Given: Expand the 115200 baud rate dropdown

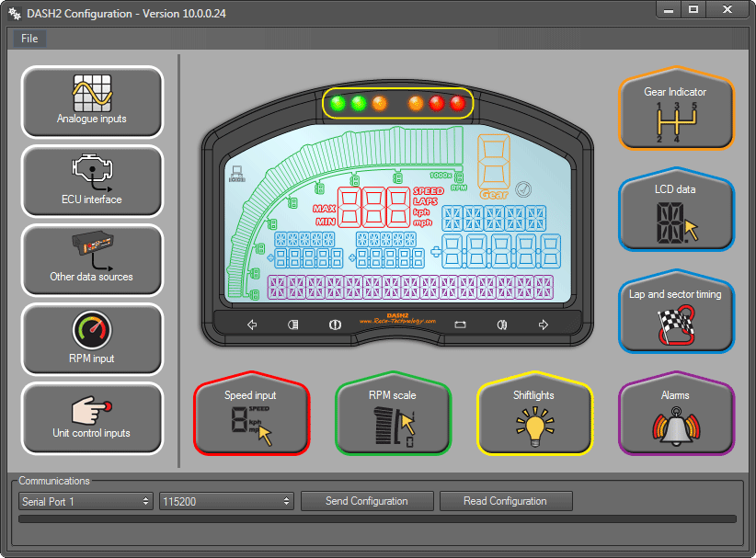Looking at the screenshot, I should click(x=226, y=501).
